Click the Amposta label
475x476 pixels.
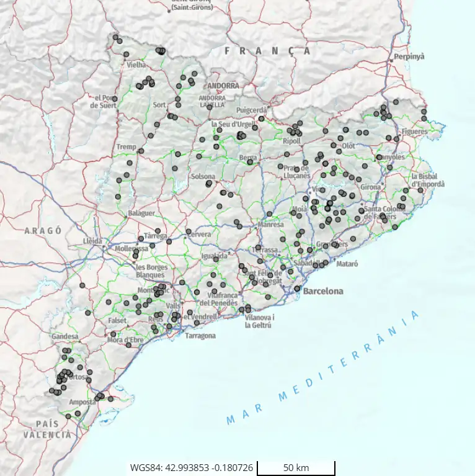click(x=82, y=402)
